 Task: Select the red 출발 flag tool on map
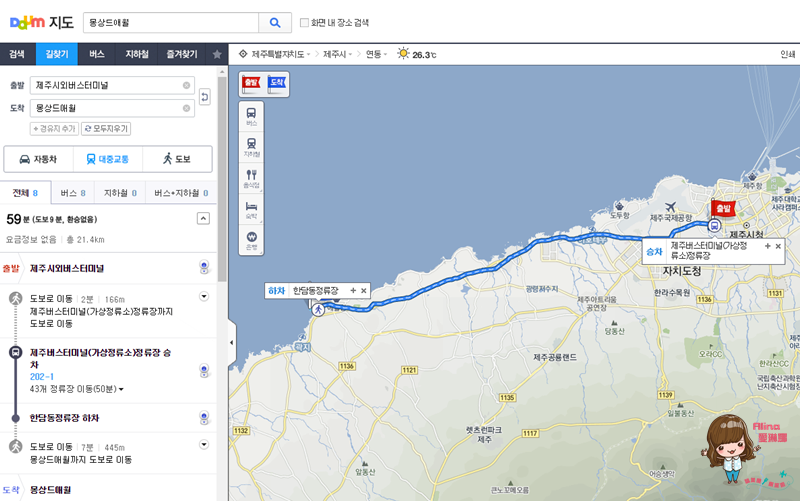pyautogui.click(x=252, y=83)
